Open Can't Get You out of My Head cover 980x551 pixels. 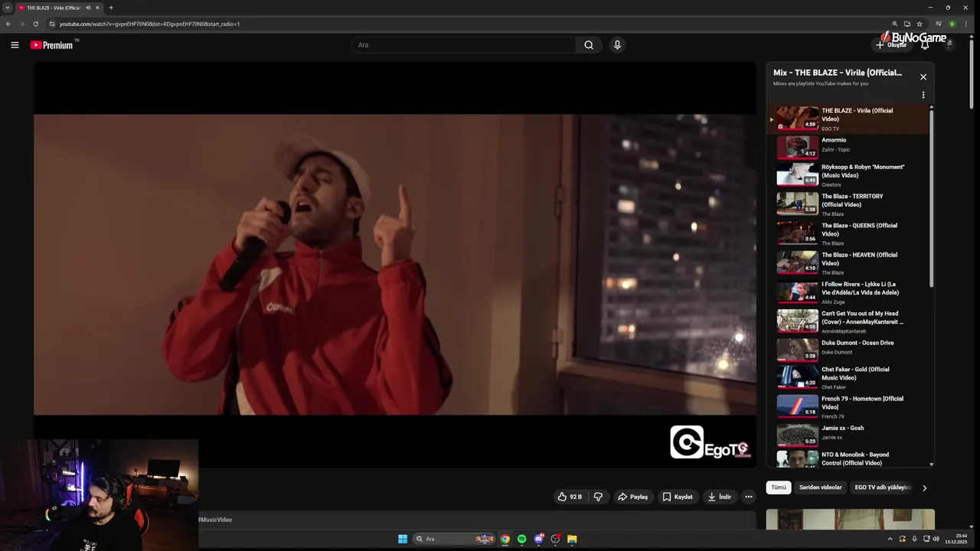pyautogui.click(x=848, y=321)
